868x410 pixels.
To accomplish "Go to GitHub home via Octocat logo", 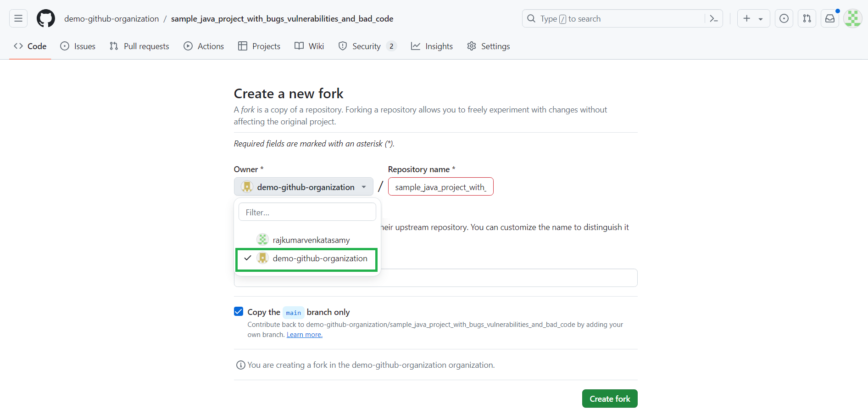I will click(x=46, y=18).
